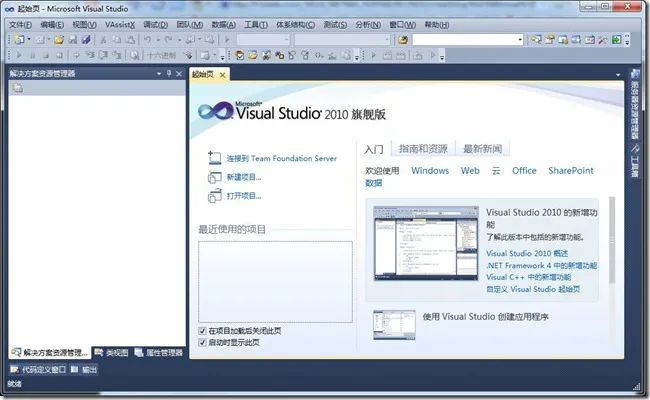Open the .NET Framework 4 new features link
The image size is (650, 400).
coord(541,265)
